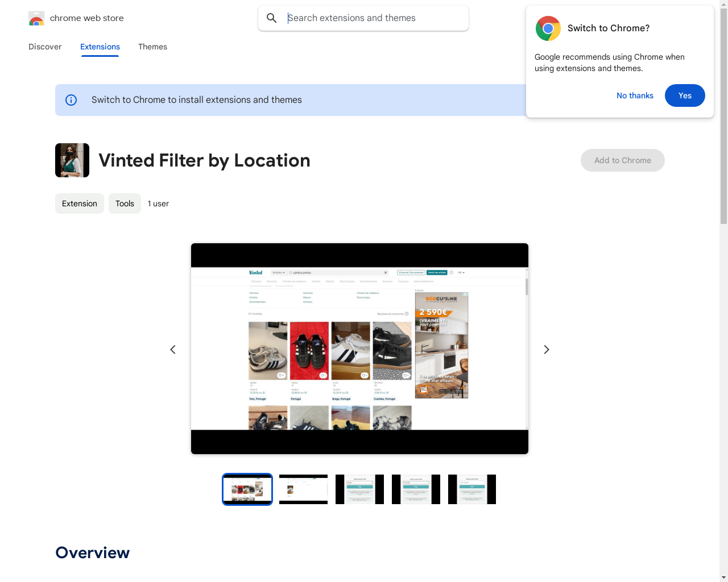The image size is (728, 582).
Task: Click the chrome web store title link
Action: [87, 18]
